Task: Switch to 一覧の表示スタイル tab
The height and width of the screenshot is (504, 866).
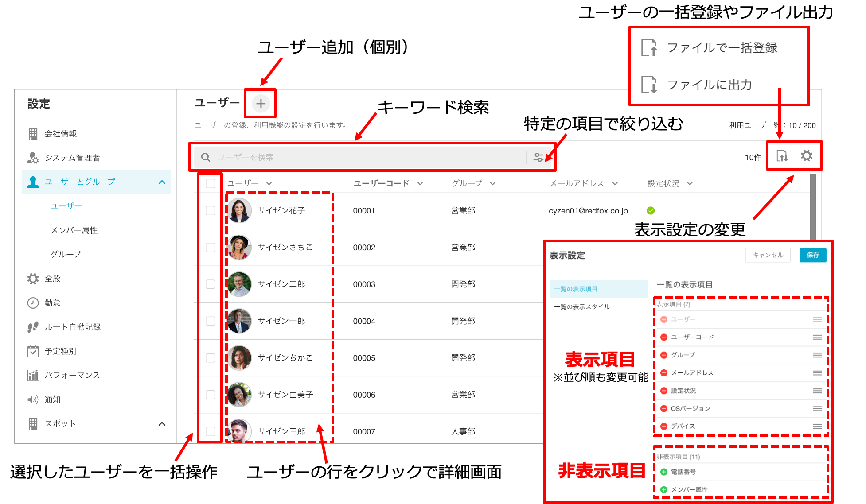Action: (582, 306)
